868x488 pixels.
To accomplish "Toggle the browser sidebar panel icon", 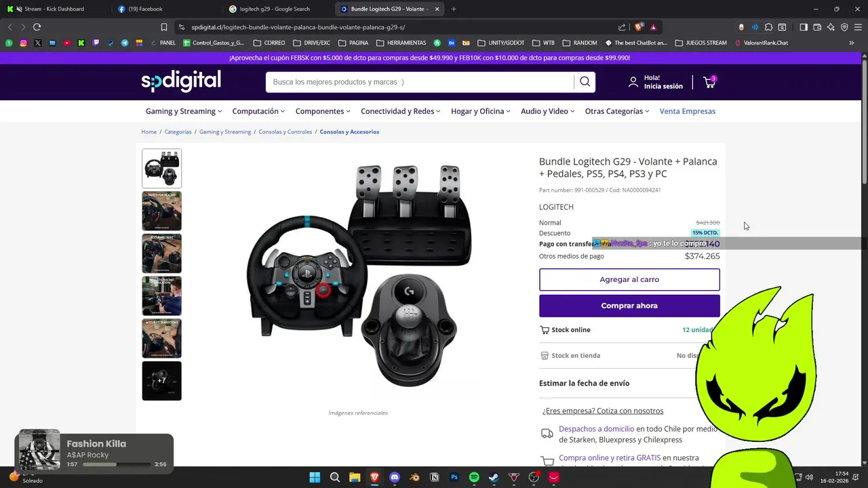I will coord(804,27).
